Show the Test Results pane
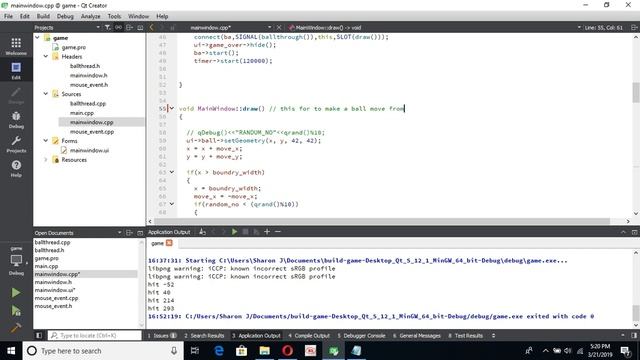 click(466, 336)
